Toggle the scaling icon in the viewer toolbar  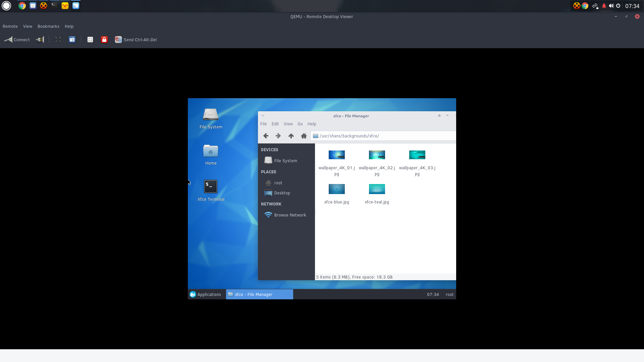point(90,40)
